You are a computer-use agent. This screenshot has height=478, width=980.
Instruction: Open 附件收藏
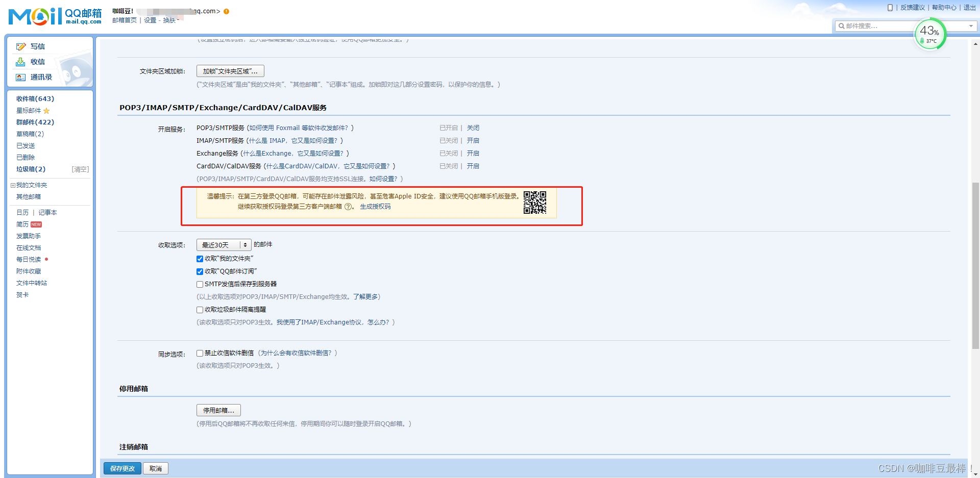tap(29, 271)
